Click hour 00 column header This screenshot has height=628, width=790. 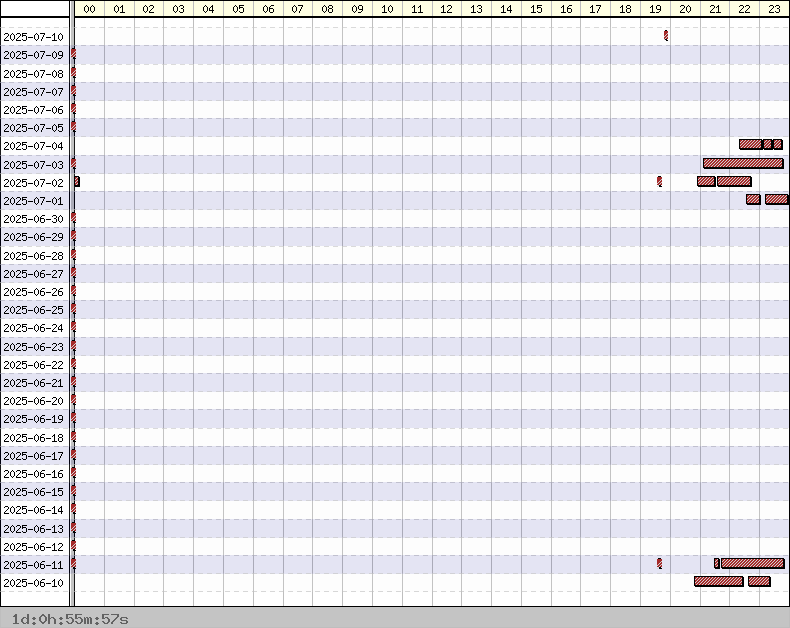click(89, 9)
